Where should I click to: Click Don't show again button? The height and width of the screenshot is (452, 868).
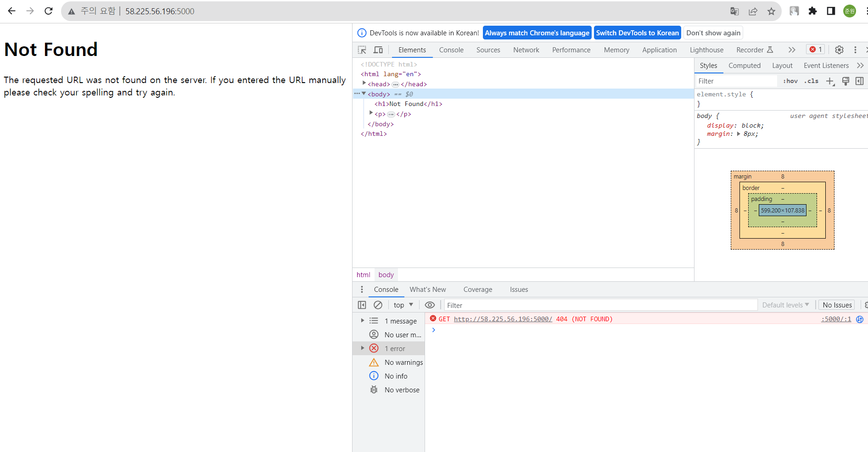pos(713,33)
